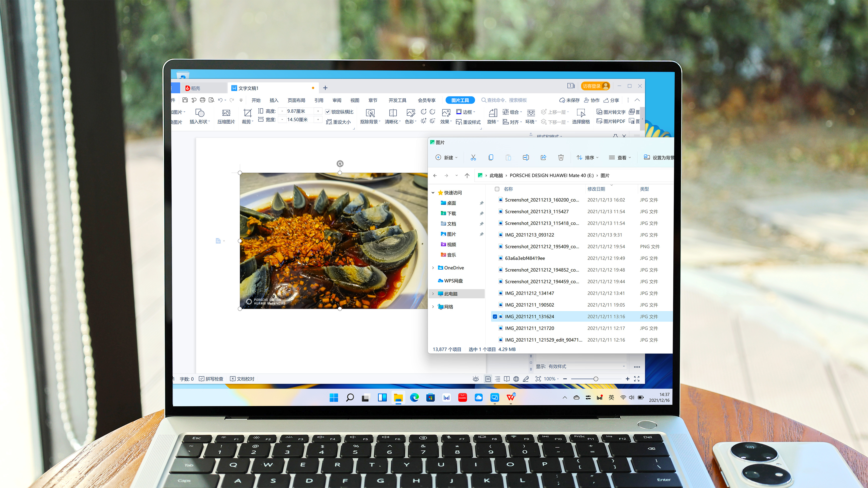Open the Page Layout ribbon tab
The width and height of the screenshot is (868, 488).
pyautogui.click(x=296, y=100)
